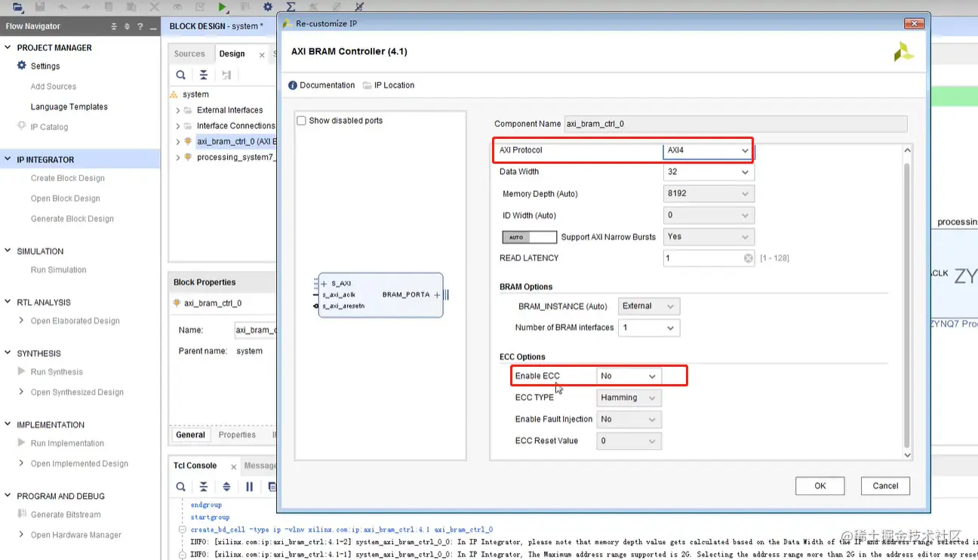Click the Documentation info icon

click(293, 85)
